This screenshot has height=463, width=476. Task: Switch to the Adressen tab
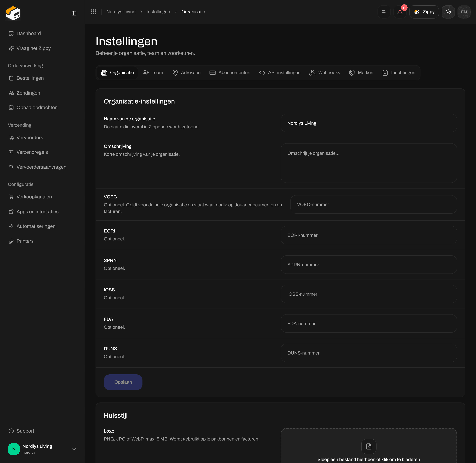[186, 73]
